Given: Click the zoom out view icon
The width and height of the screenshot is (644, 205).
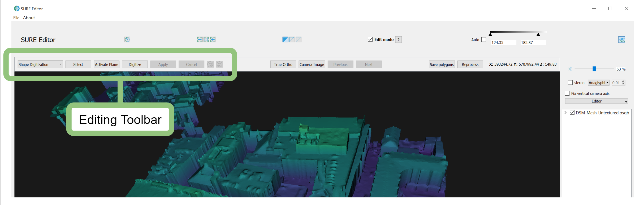Looking at the screenshot, I should (x=200, y=39).
